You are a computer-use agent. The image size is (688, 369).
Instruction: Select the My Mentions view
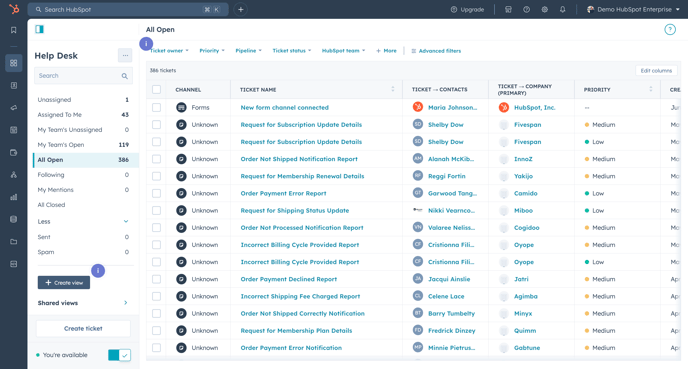click(x=83, y=190)
